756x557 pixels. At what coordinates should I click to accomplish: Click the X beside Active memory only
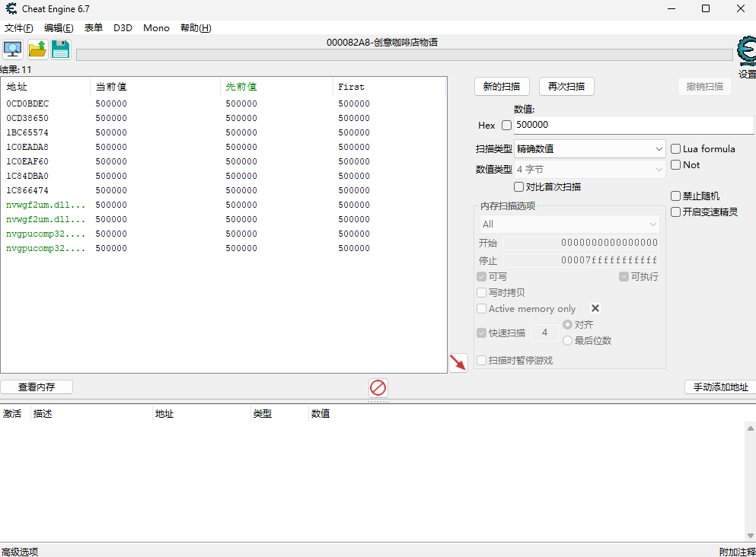[x=595, y=308]
